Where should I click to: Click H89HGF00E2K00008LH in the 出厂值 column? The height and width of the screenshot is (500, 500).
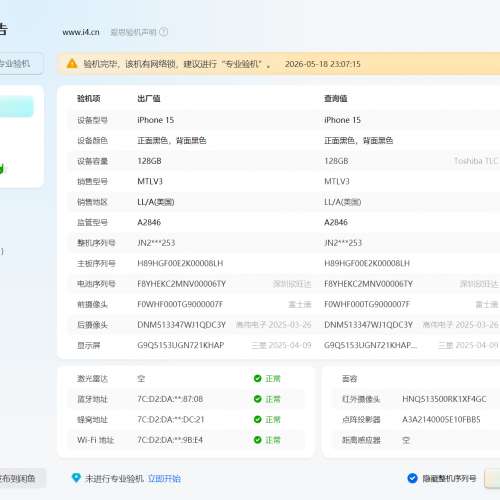coord(180,263)
